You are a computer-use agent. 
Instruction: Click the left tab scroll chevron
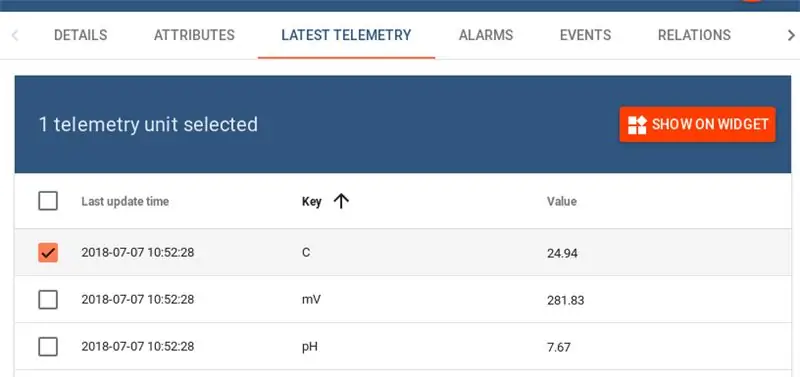coord(15,35)
